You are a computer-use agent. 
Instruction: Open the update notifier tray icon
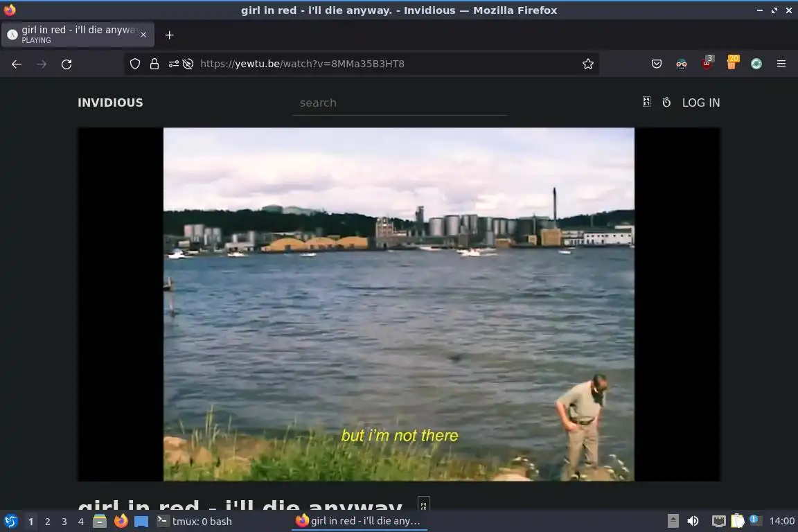(755, 520)
